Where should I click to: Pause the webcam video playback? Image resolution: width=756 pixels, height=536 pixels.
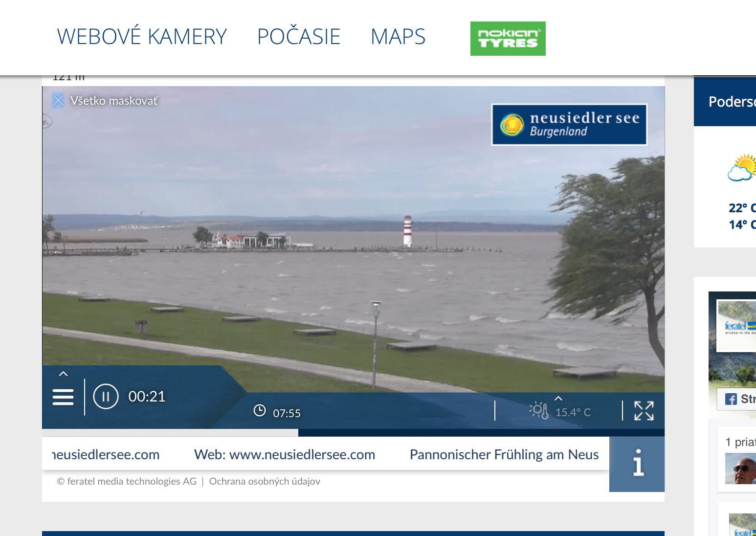[x=106, y=397]
